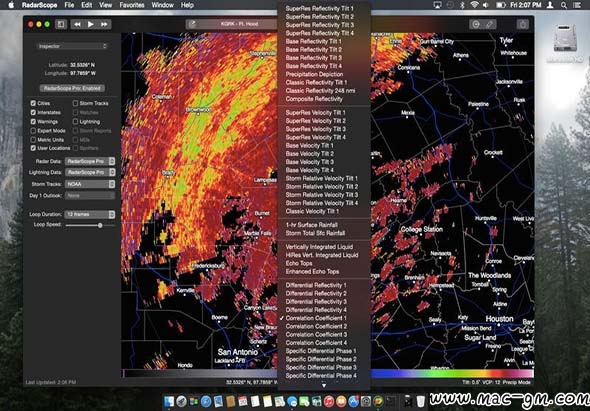This screenshot has width=590, height=411.
Task: Open App Store from the Dock
Action: click(x=353, y=401)
